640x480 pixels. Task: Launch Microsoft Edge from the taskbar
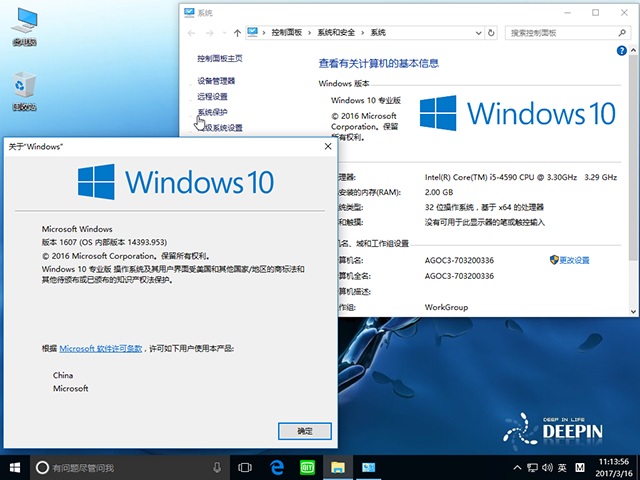tap(276, 467)
